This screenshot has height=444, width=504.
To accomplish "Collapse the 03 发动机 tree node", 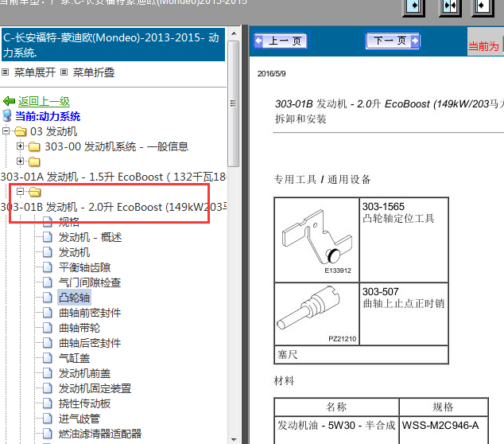I will click(6, 131).
